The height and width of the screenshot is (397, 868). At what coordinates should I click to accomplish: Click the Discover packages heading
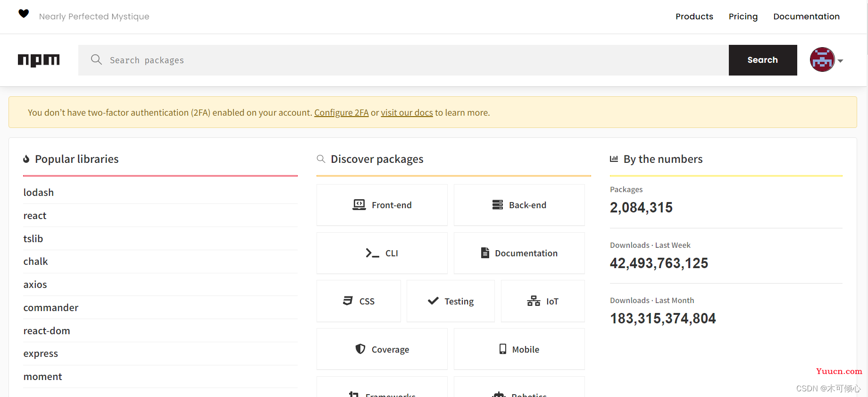pyautogui.click(x=377, y=159)
